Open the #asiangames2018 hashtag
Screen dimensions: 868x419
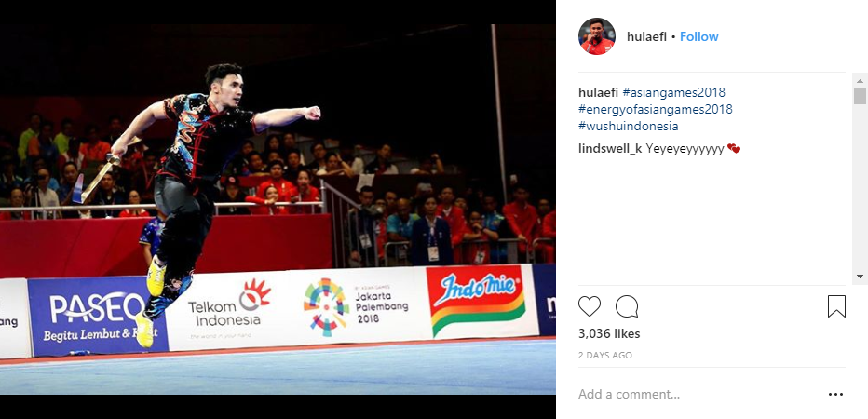pos(673,92)
